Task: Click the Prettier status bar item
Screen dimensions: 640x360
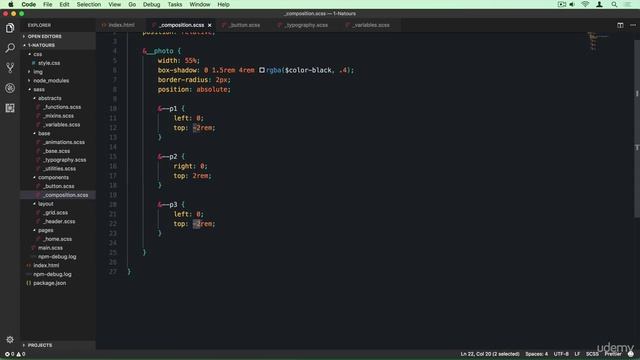Action: 613,354
